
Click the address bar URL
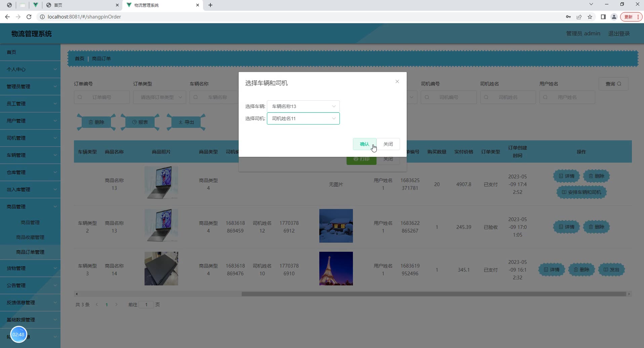click(84, 17)
